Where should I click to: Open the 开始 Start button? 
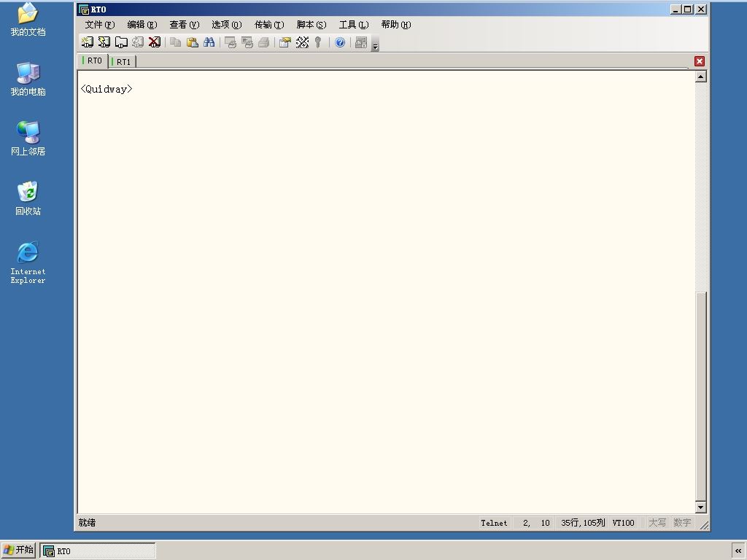pos(18,550)
